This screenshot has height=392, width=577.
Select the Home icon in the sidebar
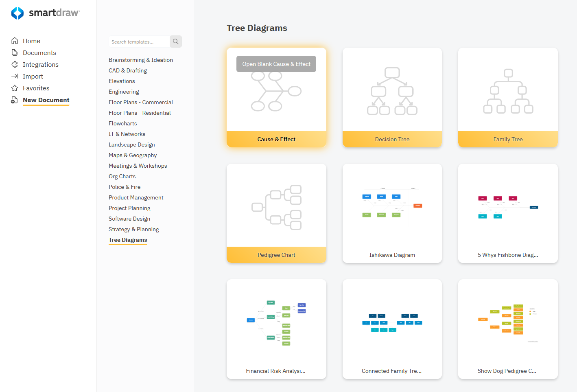14,41
